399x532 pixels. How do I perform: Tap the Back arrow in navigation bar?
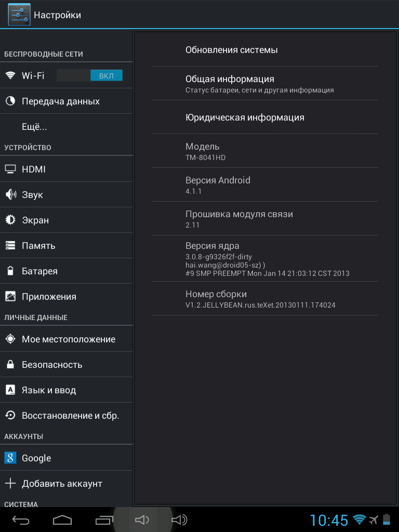coord(21,520)
